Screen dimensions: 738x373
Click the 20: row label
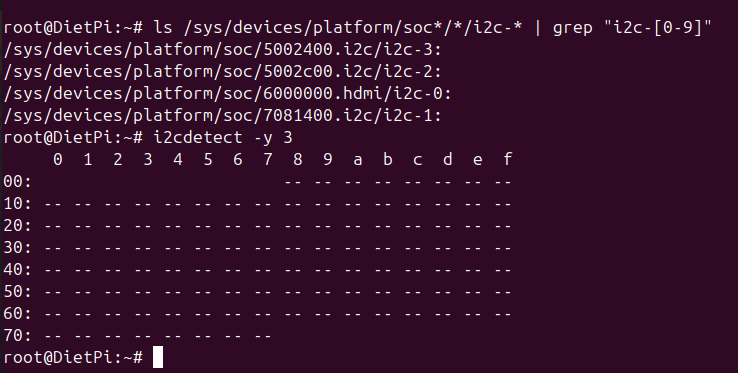point(17,226)
